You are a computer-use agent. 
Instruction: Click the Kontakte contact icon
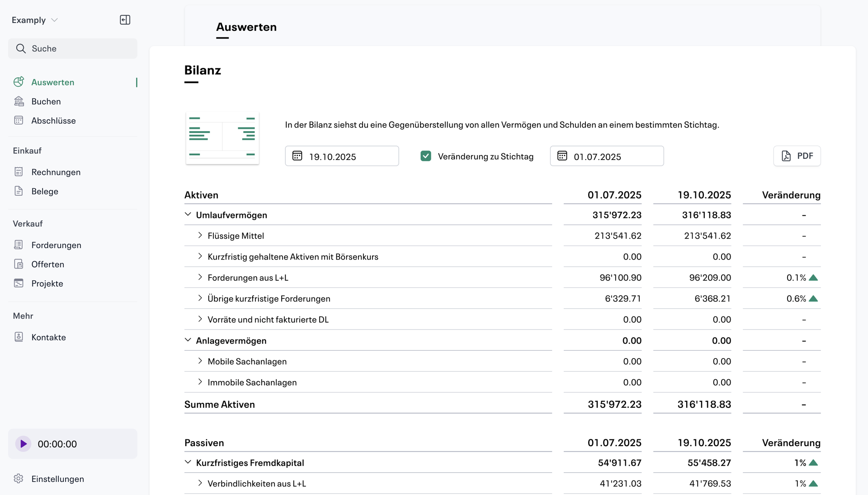(19, 337)
